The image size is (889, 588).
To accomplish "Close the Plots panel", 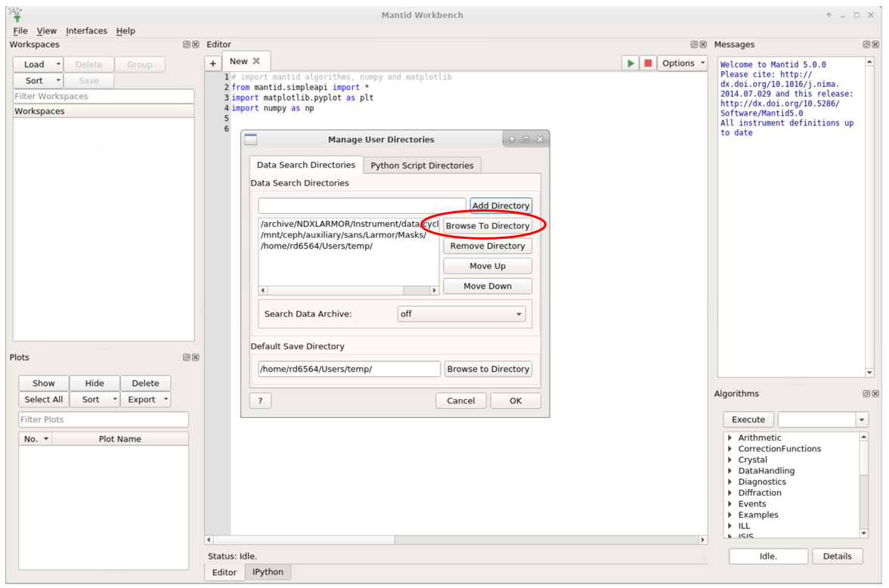I will pyautogui.click(x=196, y=357).
